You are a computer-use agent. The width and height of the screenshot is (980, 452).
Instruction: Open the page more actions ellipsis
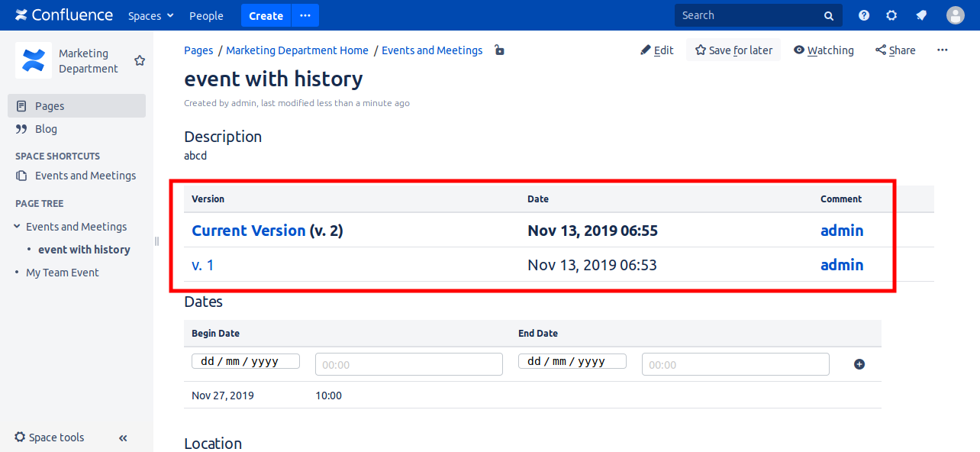pyautogui.click(x=942, y=50)
